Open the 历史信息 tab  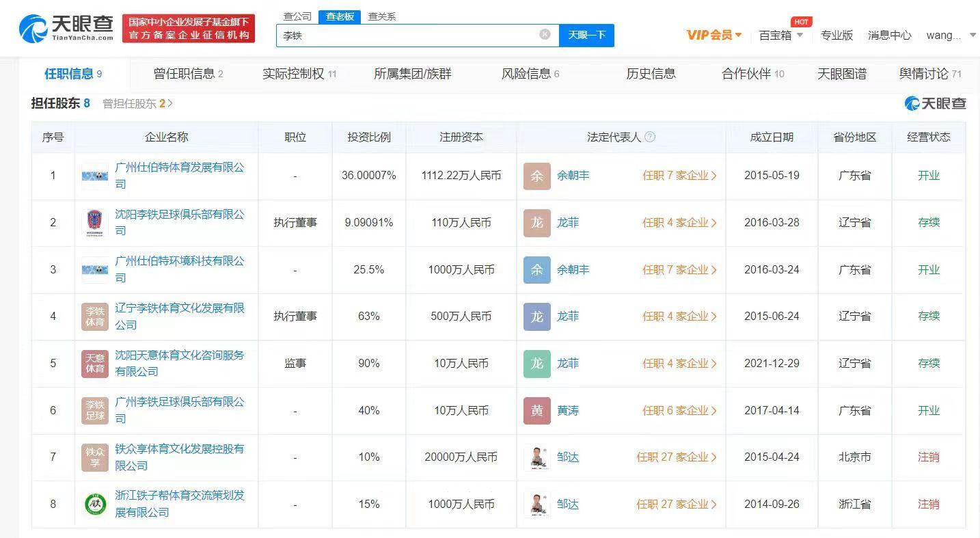(651, 74)
